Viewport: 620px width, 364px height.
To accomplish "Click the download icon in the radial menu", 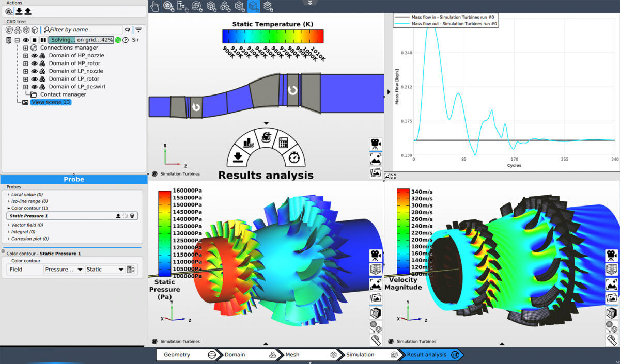I will 238,156.
